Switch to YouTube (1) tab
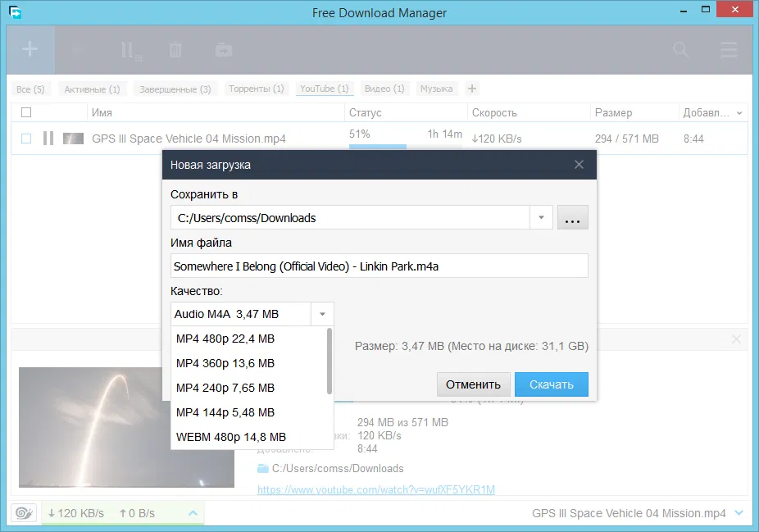This screenshot has height=532, width=759. (x=325, y=89)
